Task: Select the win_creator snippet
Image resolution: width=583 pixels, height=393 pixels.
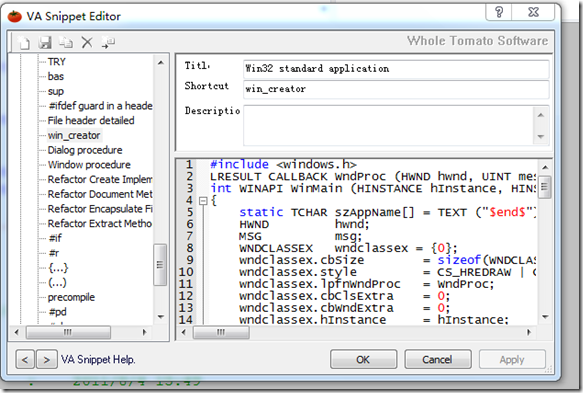Action: pos(74,135)
